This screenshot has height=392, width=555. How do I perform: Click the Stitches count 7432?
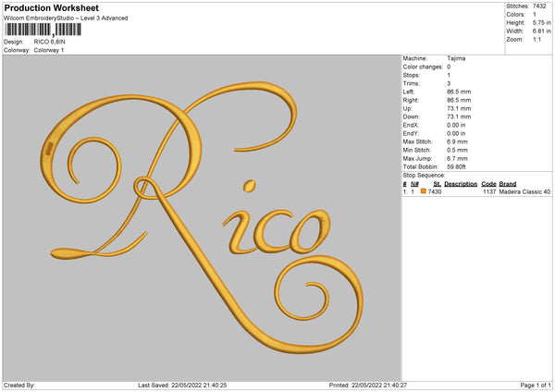539,6
